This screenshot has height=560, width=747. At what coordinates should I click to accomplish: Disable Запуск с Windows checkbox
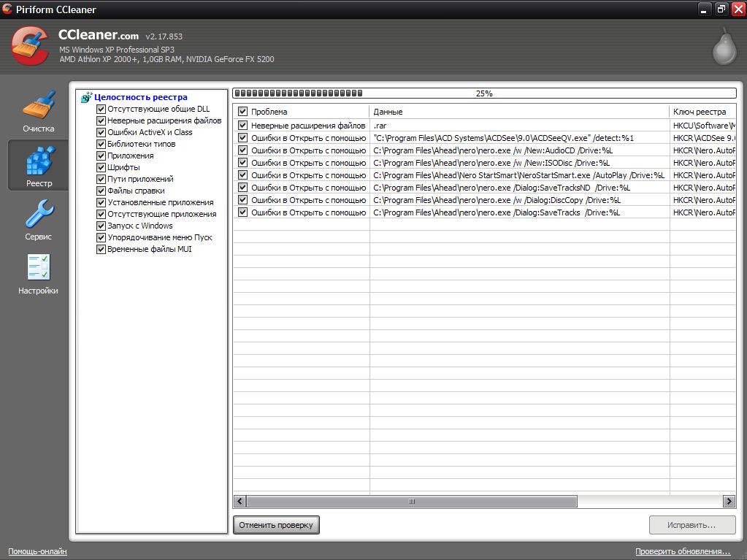[101, 226]
